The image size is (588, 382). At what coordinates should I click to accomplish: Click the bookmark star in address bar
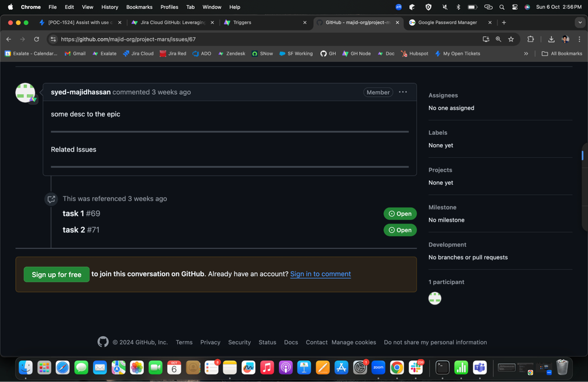point(511,39)
